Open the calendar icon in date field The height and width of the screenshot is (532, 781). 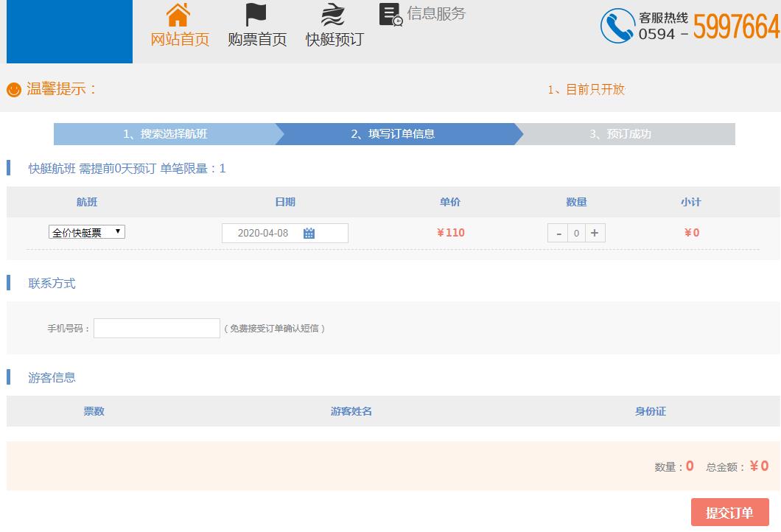(309, 233)
